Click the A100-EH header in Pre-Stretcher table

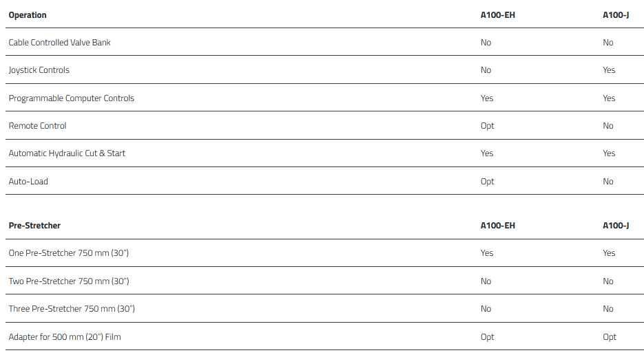(x=497, y=226)
